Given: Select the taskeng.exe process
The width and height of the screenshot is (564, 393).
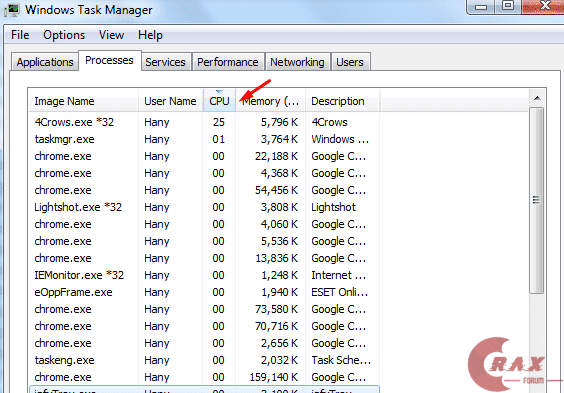Looking at the screenshot, I should click(204, 360).
